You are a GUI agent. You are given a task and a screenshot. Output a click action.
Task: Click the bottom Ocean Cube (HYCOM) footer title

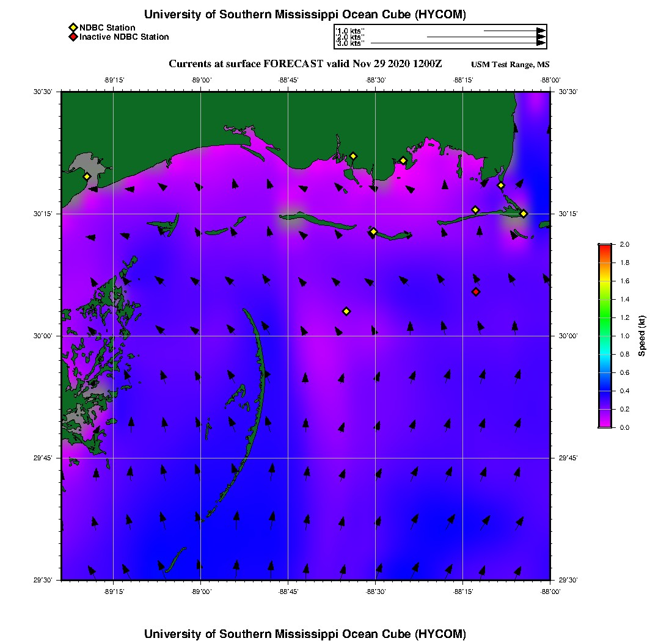pyautogui.click(x=305, y=634)
